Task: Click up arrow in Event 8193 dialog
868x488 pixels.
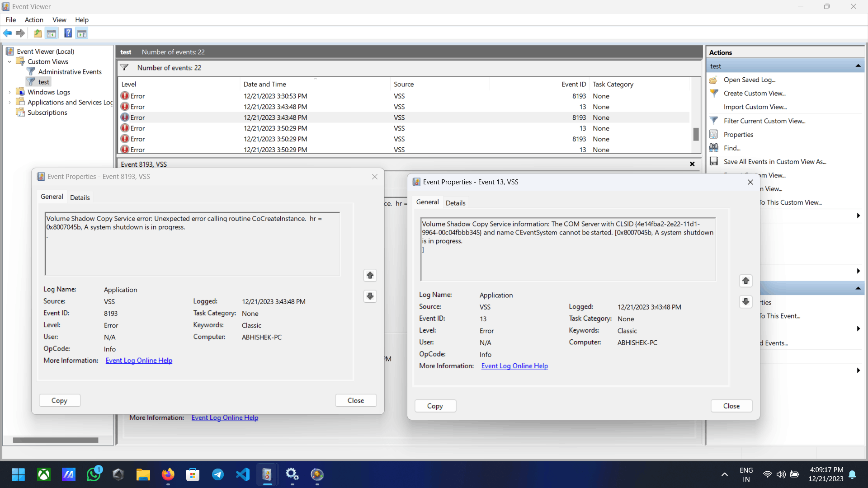Action: pos(370,275)
